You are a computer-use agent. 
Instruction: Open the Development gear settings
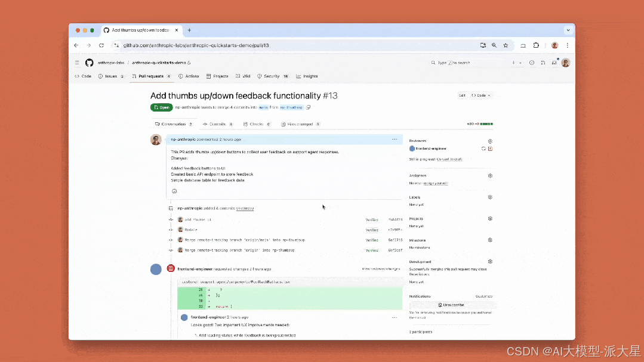pyautogui.click(x=490, y=261)
